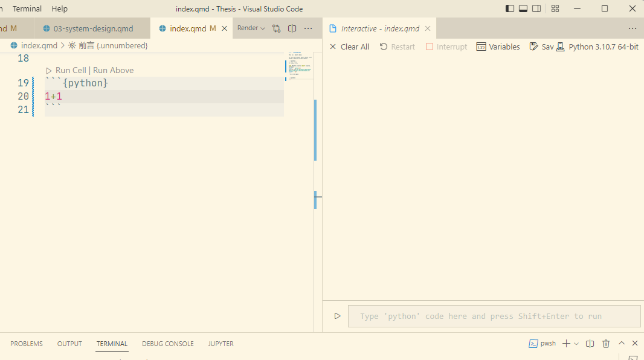Split the editor right

click(x=292, y=28)
